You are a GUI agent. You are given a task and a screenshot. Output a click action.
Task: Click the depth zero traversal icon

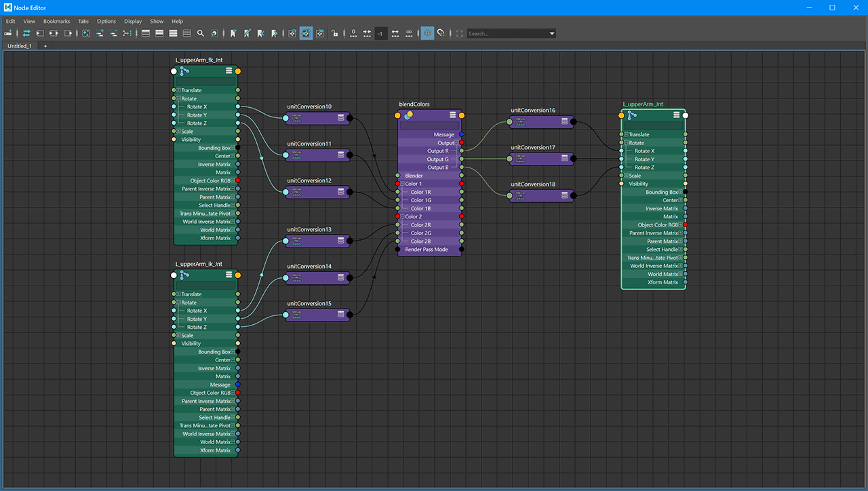click(x=353, y=33)
